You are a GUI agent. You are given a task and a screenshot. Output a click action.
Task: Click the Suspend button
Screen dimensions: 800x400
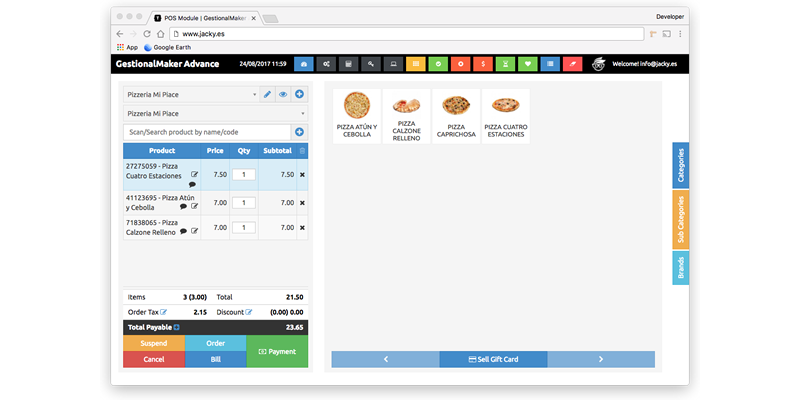tap(154, 343)
